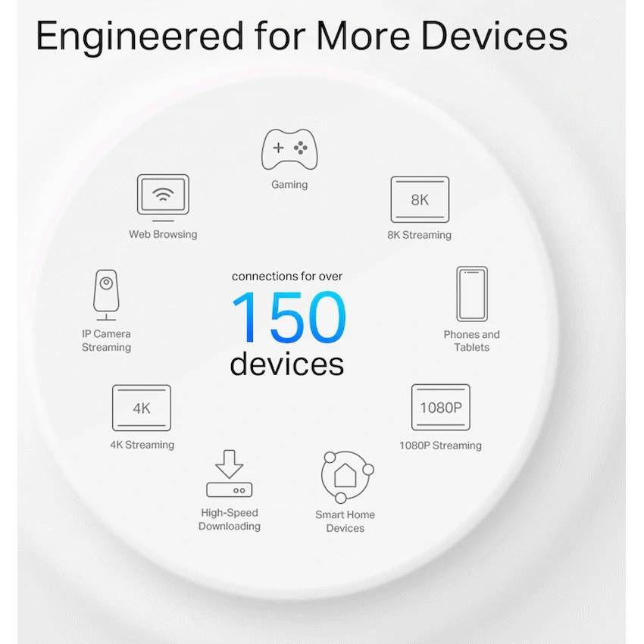Click the Gaming label text
The height and width of the screenshot is (644, 644).
click(x=289, y=185)
